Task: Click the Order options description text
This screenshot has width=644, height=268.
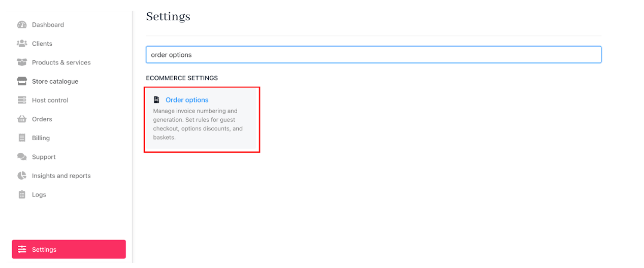Action: pyautogui.click(x=198, y=124)
